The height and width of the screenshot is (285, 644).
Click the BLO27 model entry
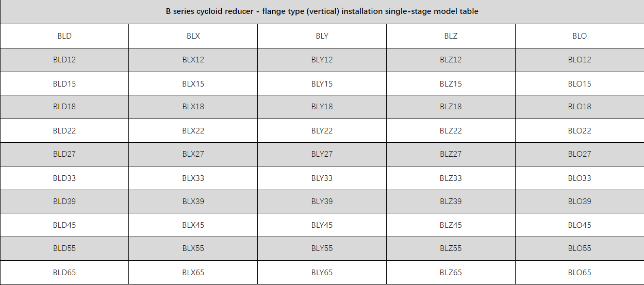580,154
